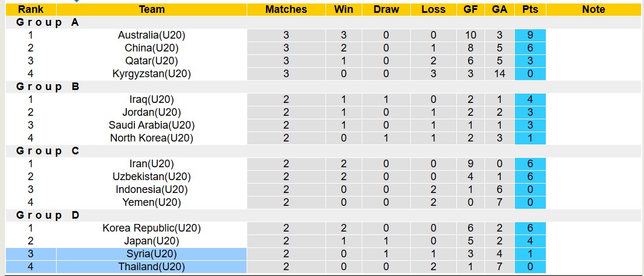Open the China(U20) team link
Screen dimensions: 644x276
[152, 48]
